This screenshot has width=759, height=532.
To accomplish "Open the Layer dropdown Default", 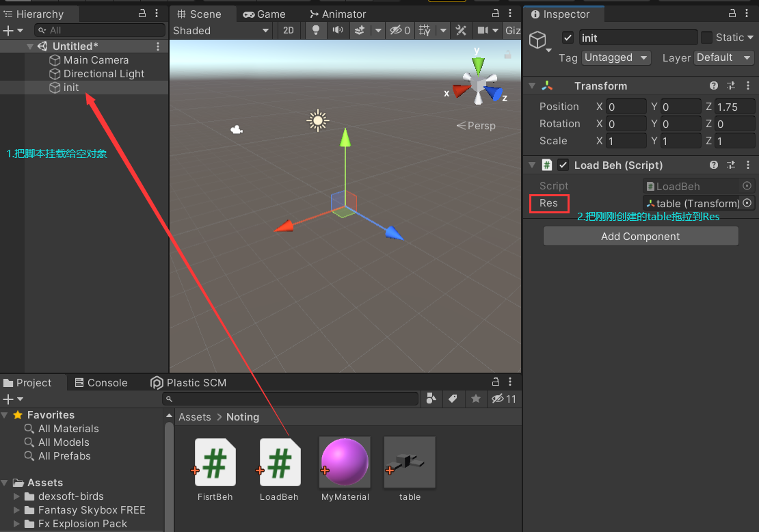I will (x=724, y=57).
